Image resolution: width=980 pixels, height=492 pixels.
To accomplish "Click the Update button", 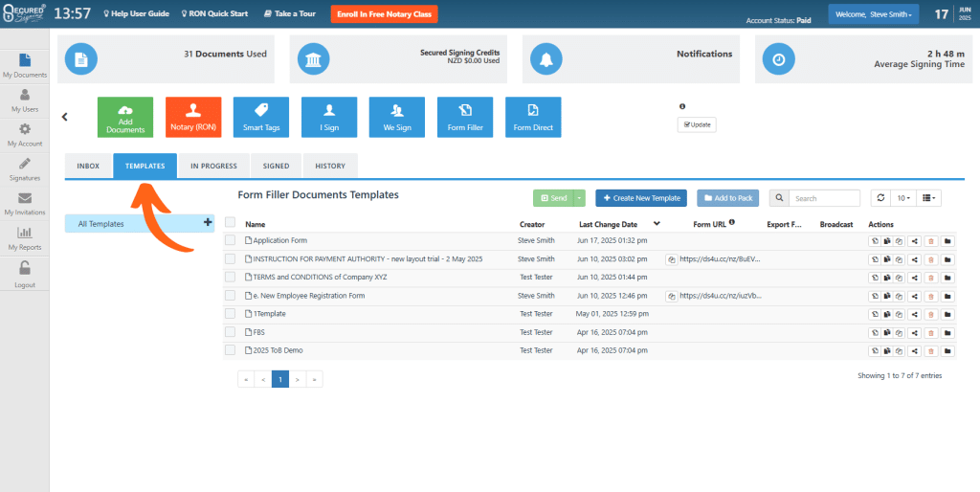I will pos(697,124).
